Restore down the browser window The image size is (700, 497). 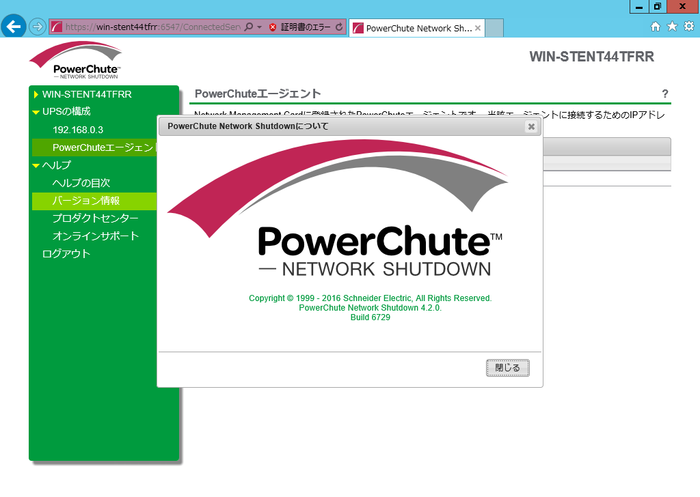[x=657, y=7]
